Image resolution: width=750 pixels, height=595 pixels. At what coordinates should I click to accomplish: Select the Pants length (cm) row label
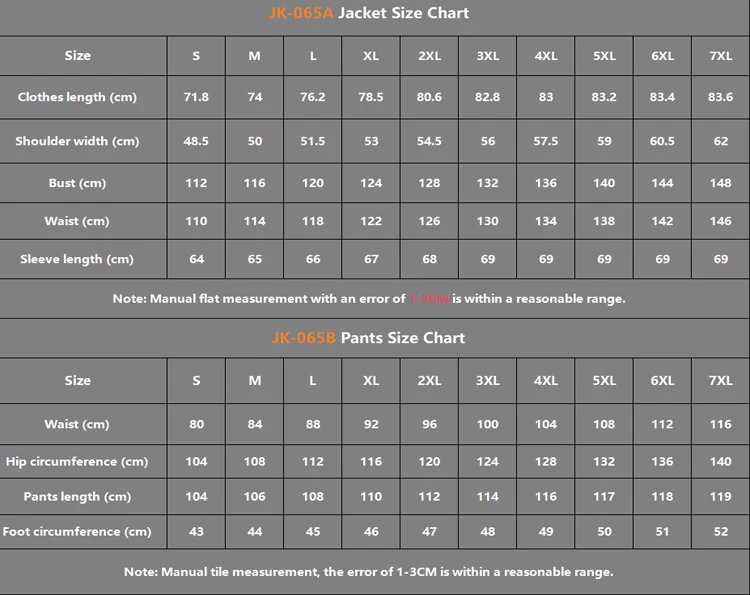tap(77, 496)
